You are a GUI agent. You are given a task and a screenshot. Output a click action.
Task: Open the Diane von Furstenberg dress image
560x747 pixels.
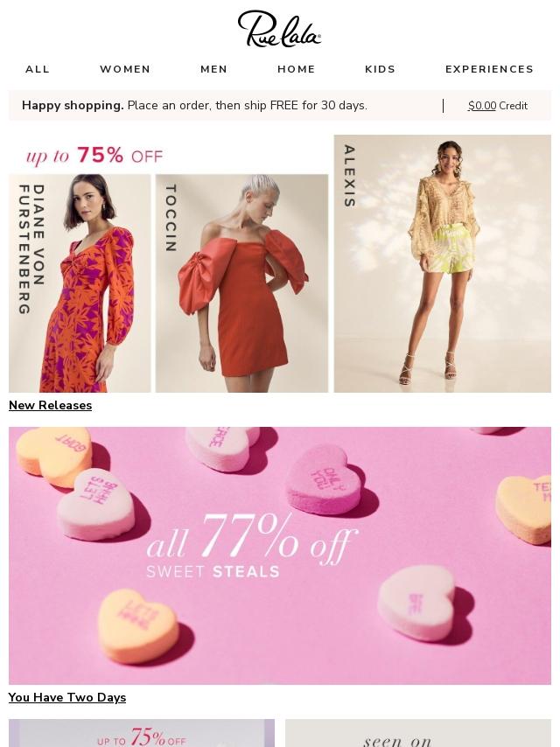click(80, 283)
